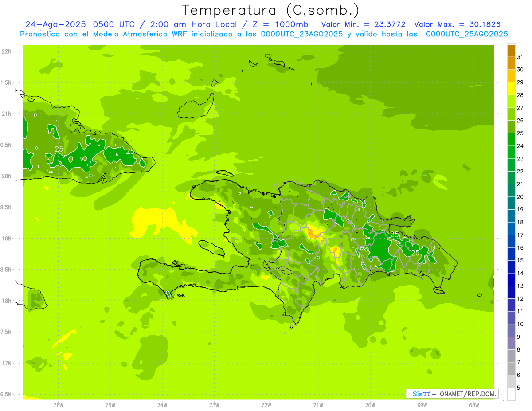Click the legend swatch between 25 and 26
Screen dimensions: 532x411
click(511, 127)
